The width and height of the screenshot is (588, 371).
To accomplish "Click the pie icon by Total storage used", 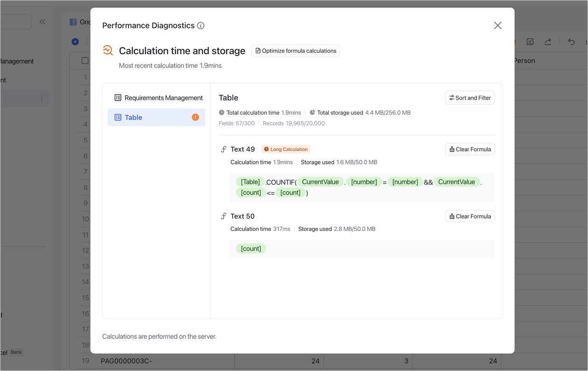I will click(312, 112).
